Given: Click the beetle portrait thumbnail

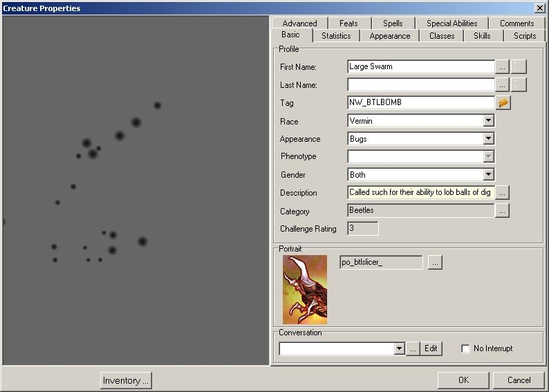Looking at the screenshot, I should 305,290.
